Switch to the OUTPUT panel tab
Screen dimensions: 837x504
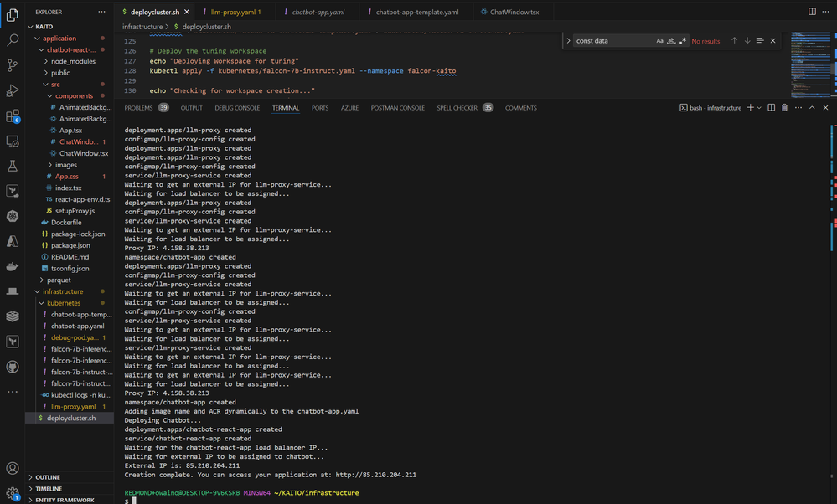point(192,108)
